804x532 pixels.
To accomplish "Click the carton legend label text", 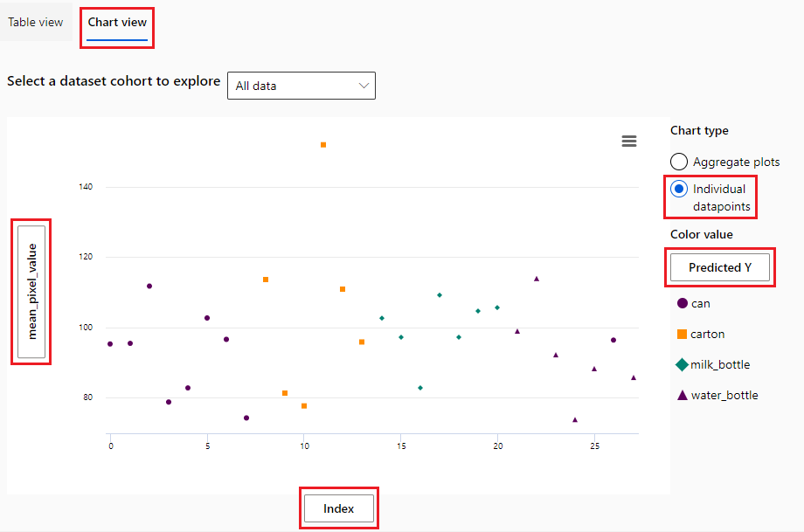I will click(708, 335).
